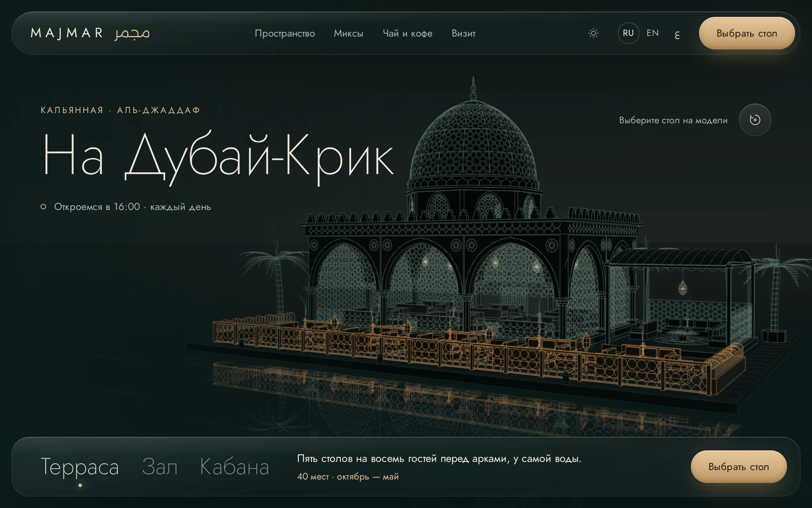Select the Кабана tab
The height and width of the screenshot is (508, 812).
coord(234,467)
